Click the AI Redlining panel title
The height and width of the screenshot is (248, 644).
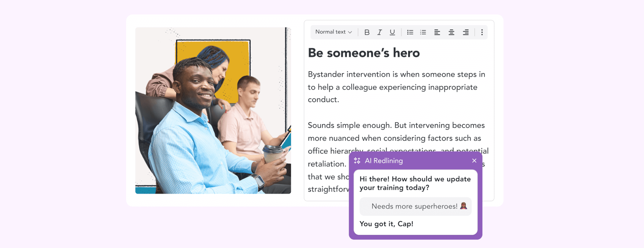[384, 161]
